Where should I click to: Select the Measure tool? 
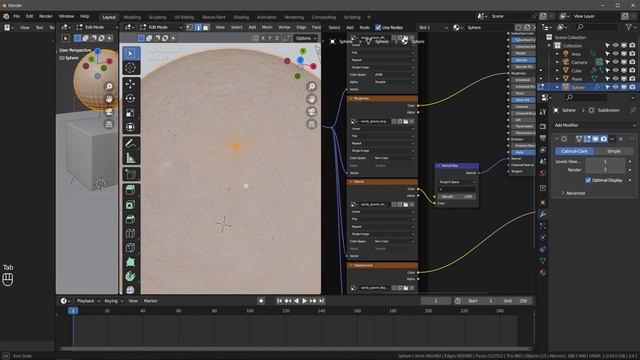pyautogui.click(x=131, y=158)
